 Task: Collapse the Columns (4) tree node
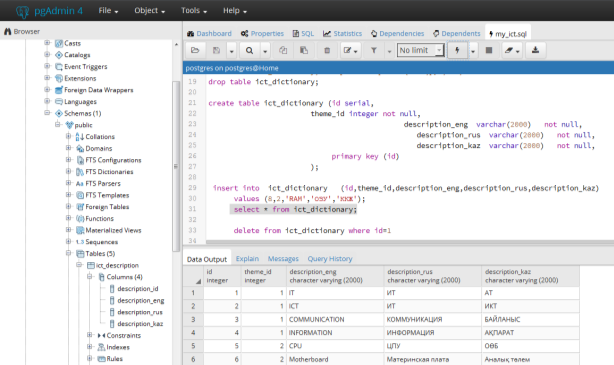tap(89, 276)
